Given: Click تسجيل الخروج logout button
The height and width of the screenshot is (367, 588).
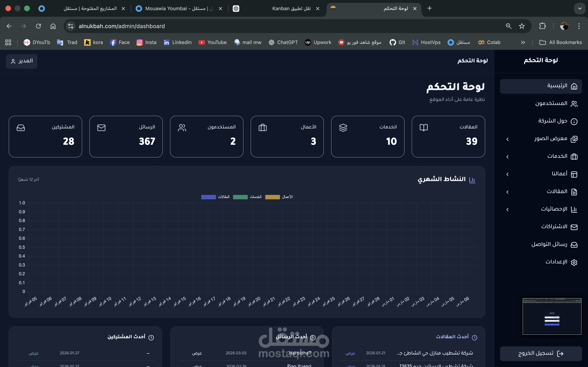Looking at the screenshot, I should point(541,353).
